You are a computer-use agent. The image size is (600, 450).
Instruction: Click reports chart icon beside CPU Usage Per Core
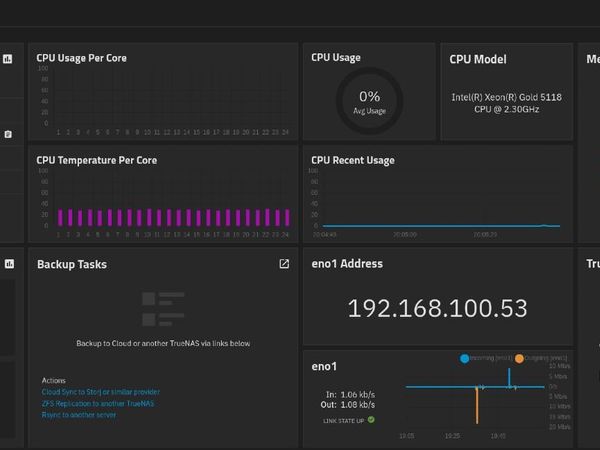[x=8, y=59]
